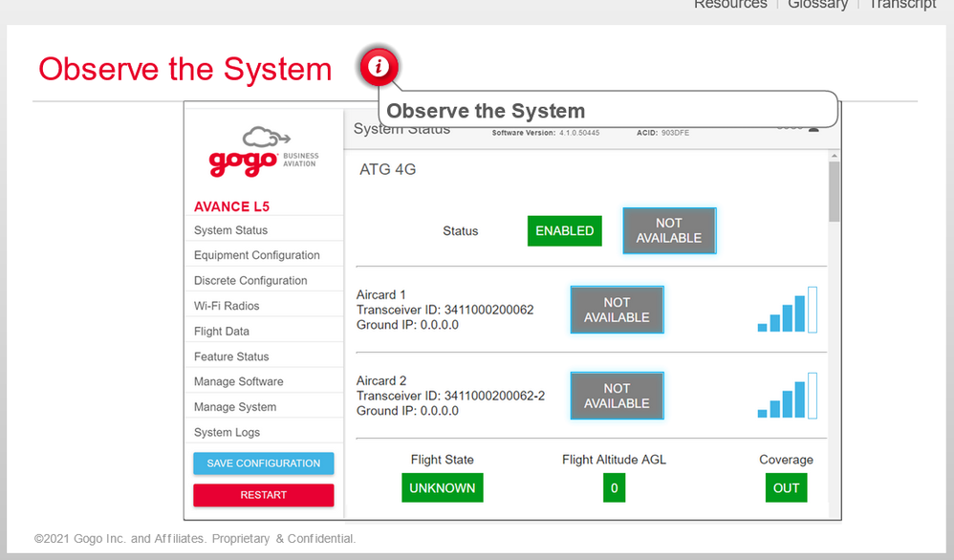Open Equipment Configuration page
954x560 pixels.
(x=256, y=255)
